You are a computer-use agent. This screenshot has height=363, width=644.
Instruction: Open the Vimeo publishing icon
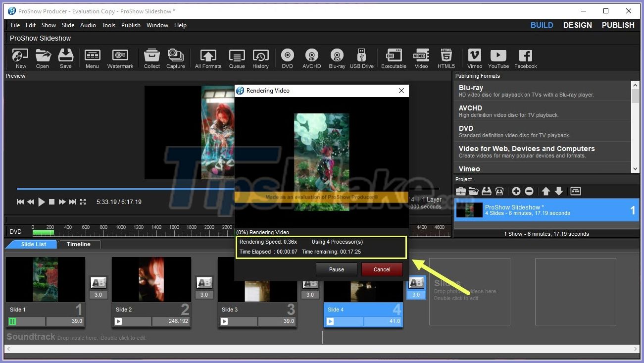(x=474, y=58)
